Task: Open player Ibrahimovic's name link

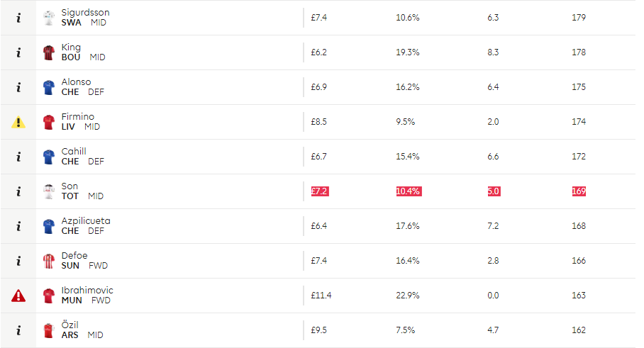Action: [x=87, y=290]
